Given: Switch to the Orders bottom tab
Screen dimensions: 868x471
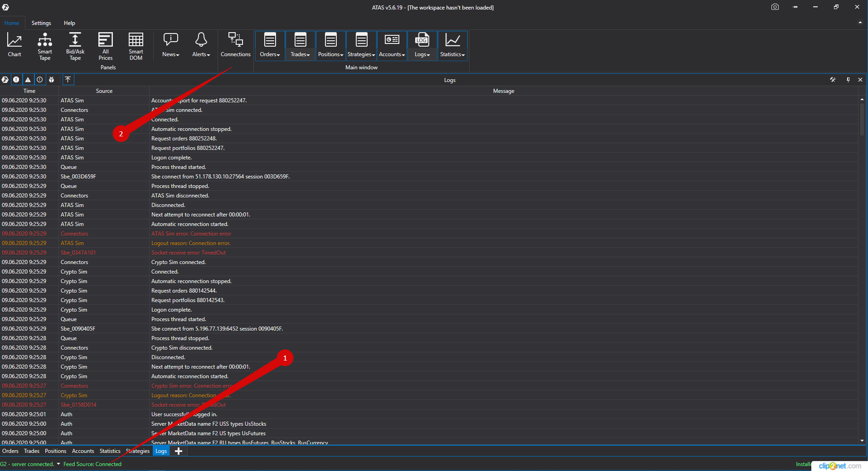Looking at the screenshot, I should point(10,451).
